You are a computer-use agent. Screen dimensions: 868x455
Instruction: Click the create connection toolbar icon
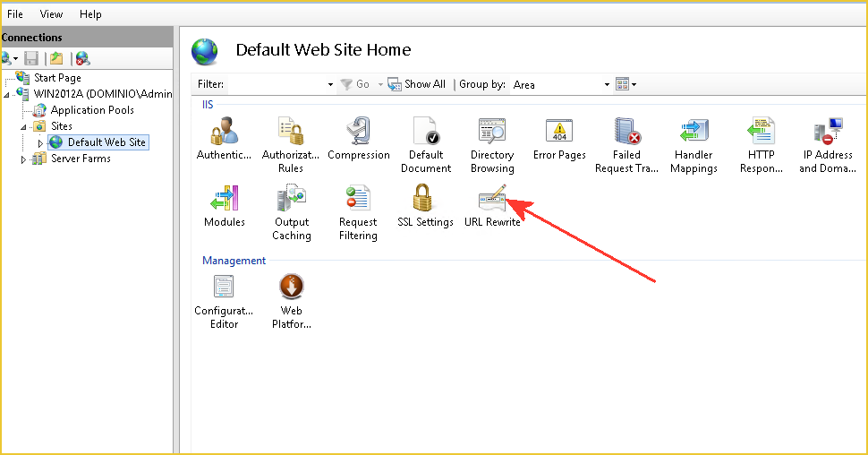point(10,58)
